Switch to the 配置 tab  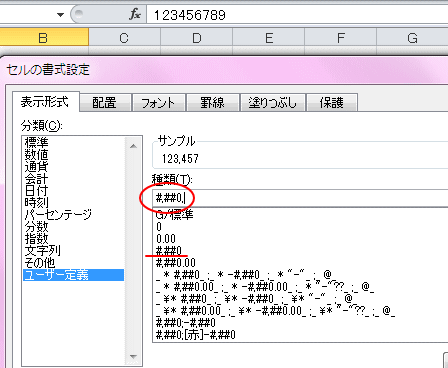tap(105, 103)
